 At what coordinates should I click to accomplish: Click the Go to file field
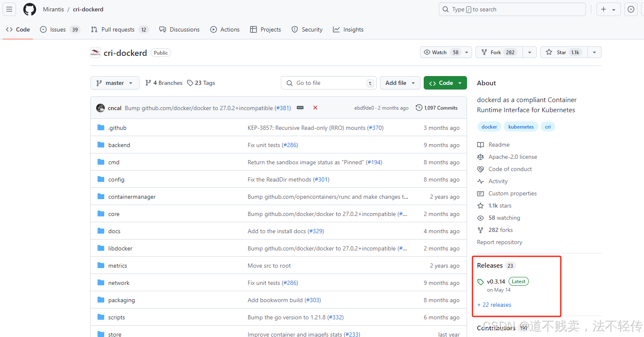coord(329,83)
